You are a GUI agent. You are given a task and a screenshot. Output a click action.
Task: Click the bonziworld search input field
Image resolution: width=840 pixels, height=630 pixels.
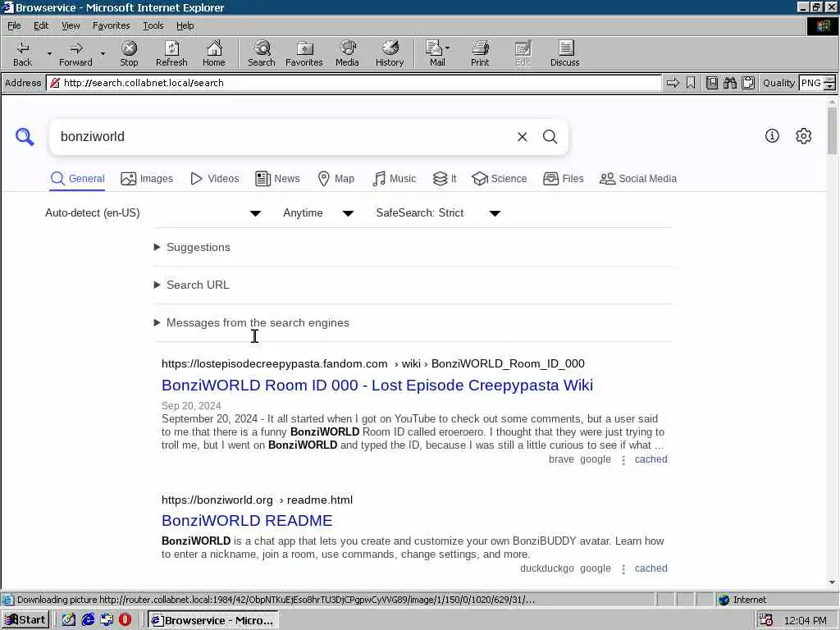click(284, 137)
